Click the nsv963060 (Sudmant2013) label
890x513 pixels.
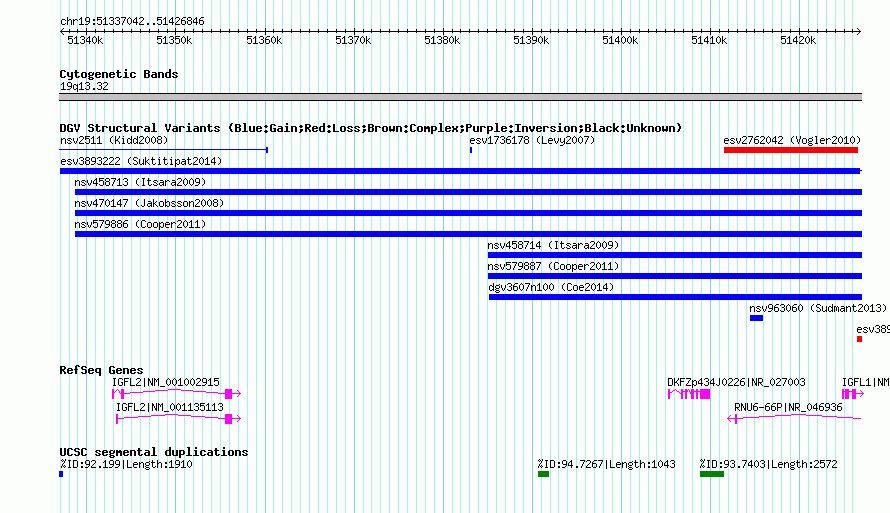coord(818,308)
